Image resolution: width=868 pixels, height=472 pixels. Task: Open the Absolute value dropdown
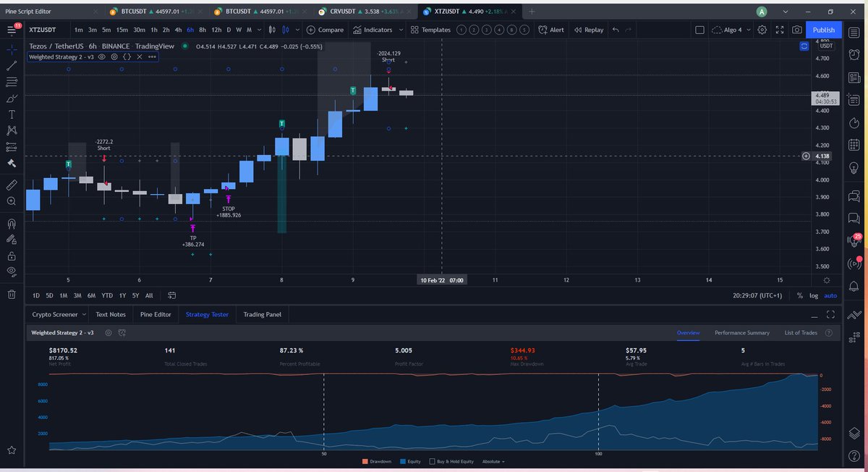493,461
